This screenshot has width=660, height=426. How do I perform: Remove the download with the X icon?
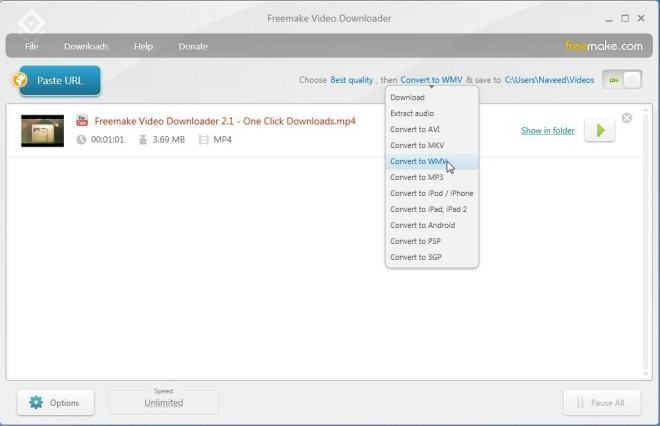pos(627,118)
